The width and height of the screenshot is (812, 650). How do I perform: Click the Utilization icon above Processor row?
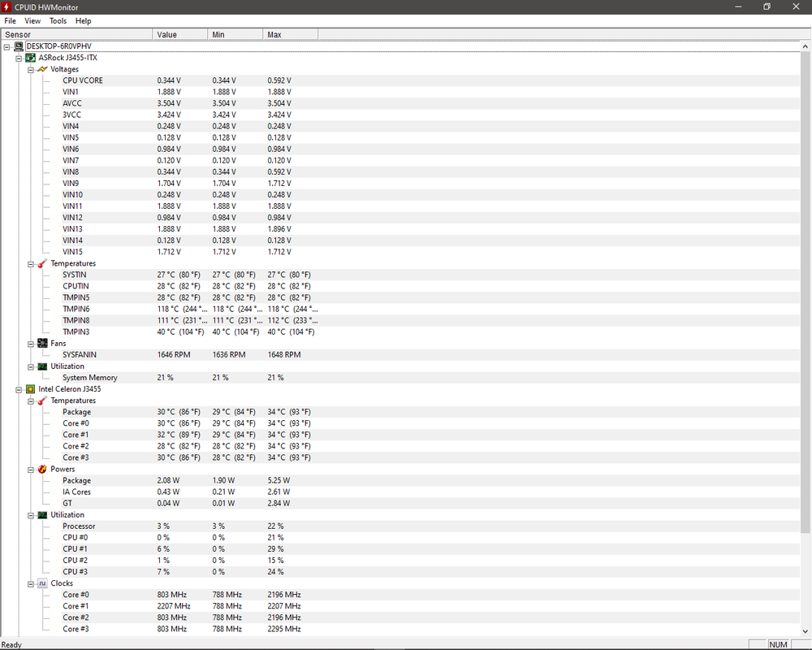(x=42, y=514)
